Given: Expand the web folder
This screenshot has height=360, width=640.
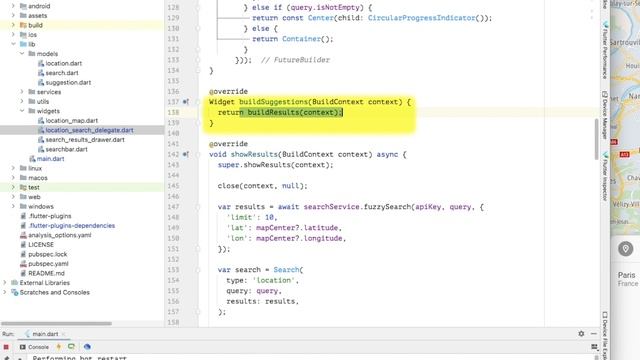Looking at the screenshot, I should coord(13,197).
